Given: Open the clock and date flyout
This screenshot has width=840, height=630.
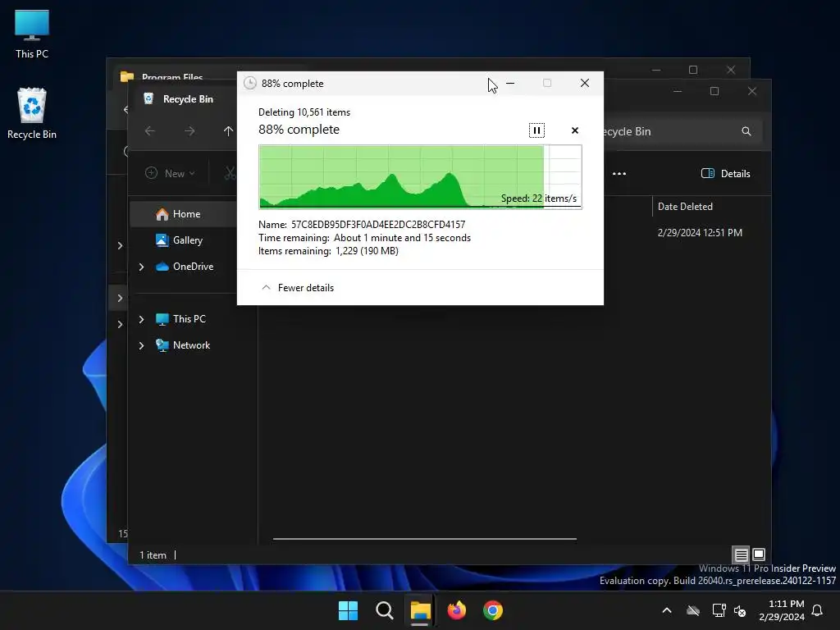Looking at the screenshot, I should pos(781,610).
